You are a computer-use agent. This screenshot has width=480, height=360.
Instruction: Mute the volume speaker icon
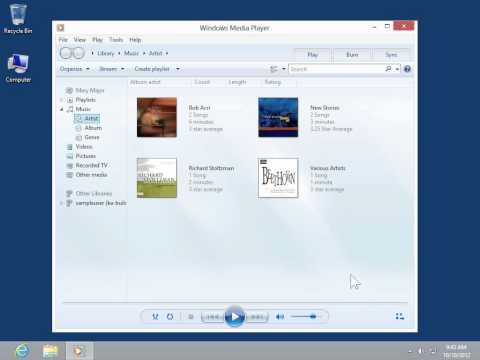point(280,316)
